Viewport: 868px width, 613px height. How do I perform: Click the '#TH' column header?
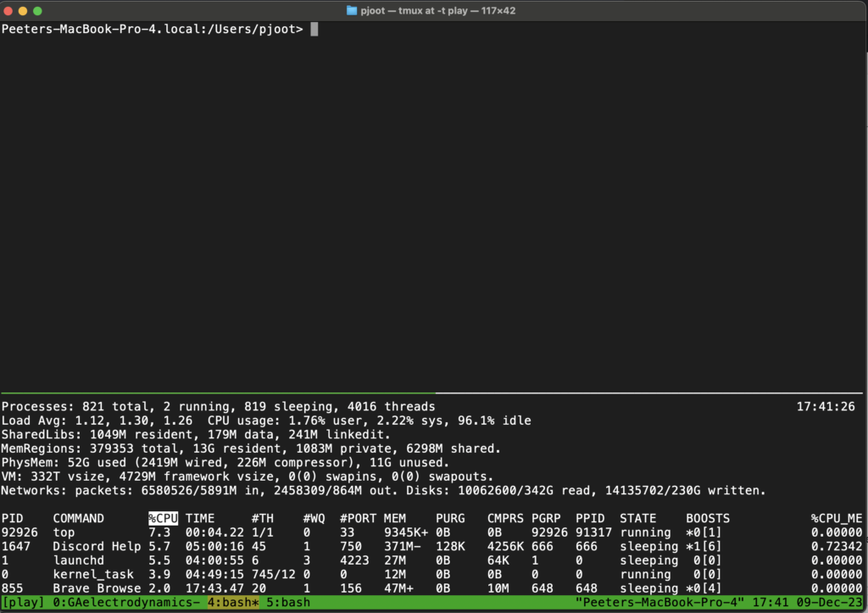263,518
